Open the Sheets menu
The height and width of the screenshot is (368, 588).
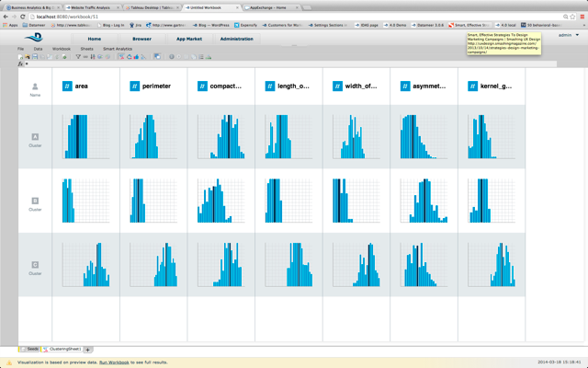[x=86, y=49]
